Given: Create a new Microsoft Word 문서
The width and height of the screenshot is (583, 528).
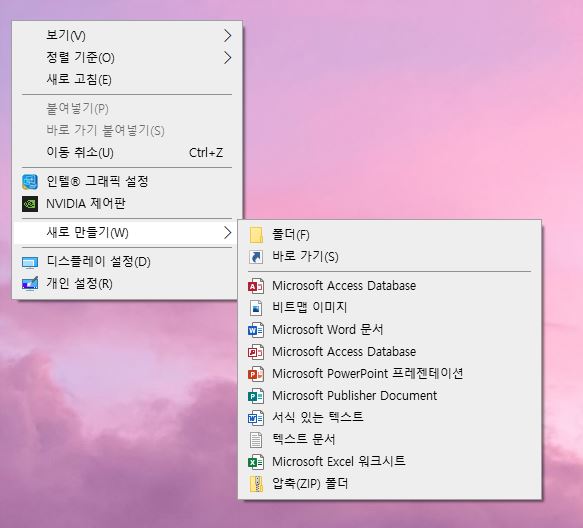Looking at the screenshot, I should pos(390,330).
